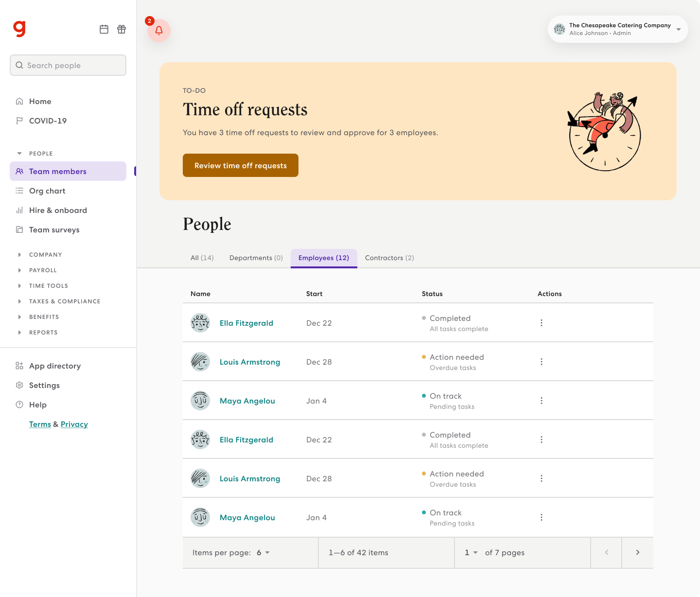The width and height of the screenshot is (700, 597).
Task: Open the Terms link
Action: (x=40, y=424)
